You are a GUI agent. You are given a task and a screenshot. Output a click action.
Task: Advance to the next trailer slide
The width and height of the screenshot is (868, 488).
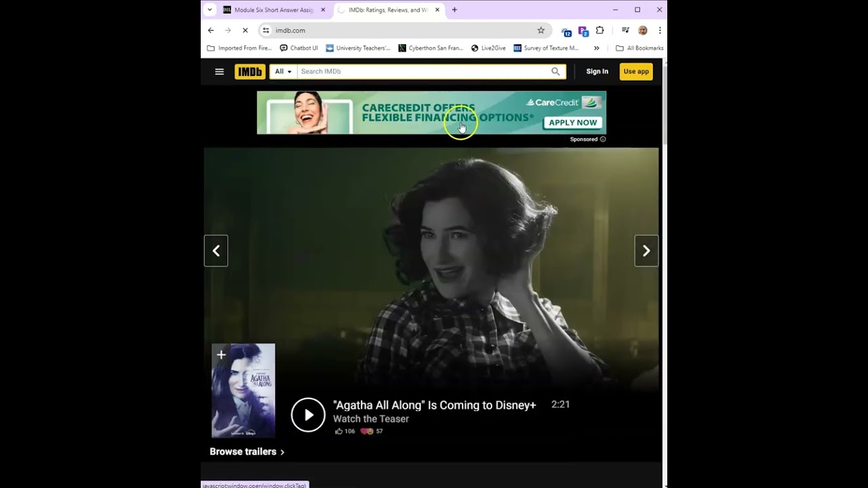tap(646, 251)
